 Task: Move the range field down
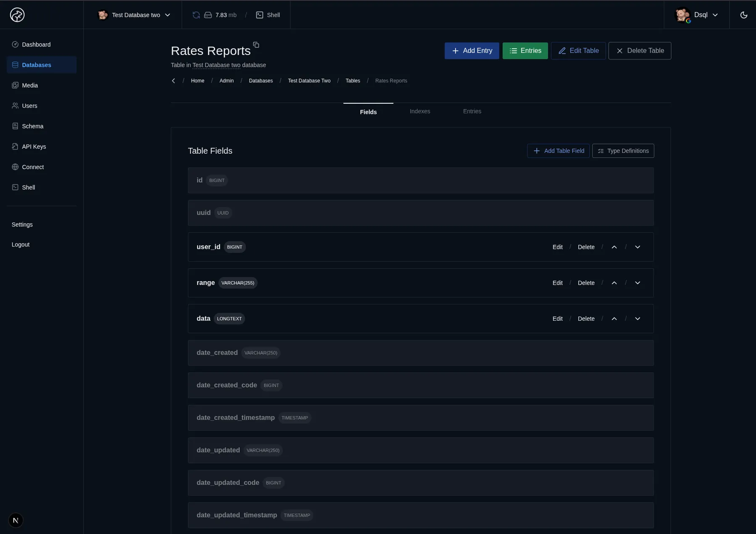coord(637,283)
